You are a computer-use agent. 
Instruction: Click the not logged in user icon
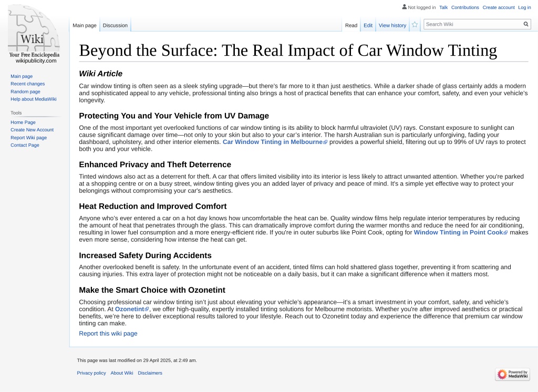pyautogui.click(x=404, y=7)
